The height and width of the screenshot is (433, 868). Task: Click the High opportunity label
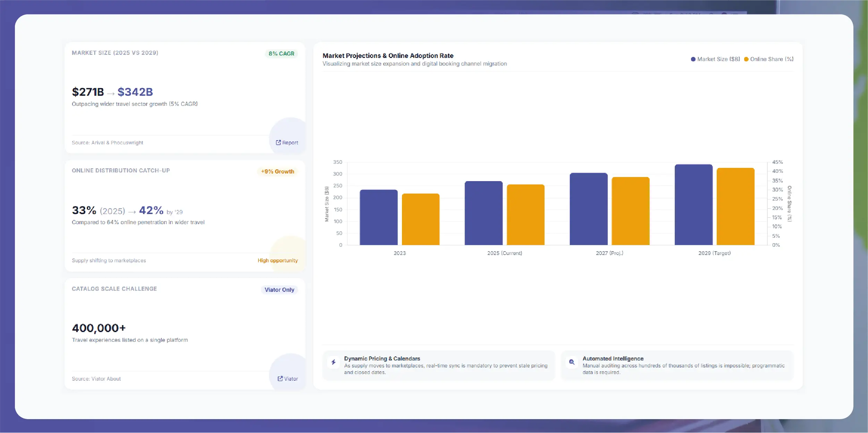tap(278, 261)
